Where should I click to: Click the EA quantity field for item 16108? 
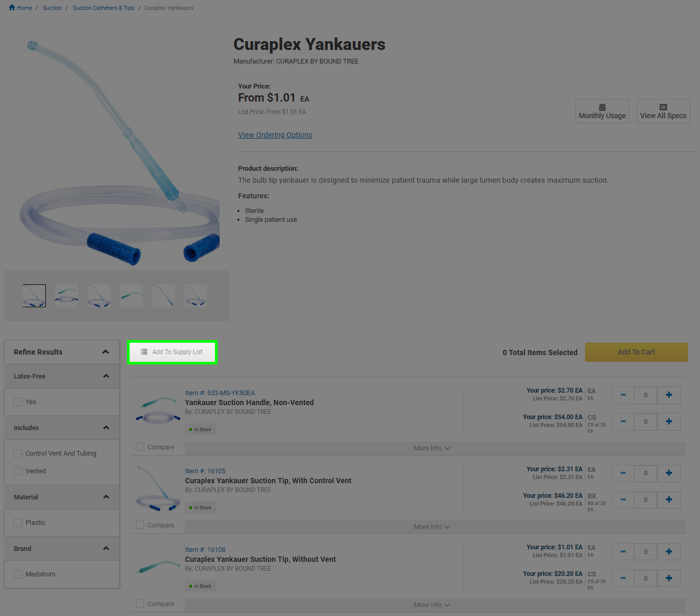646,552
